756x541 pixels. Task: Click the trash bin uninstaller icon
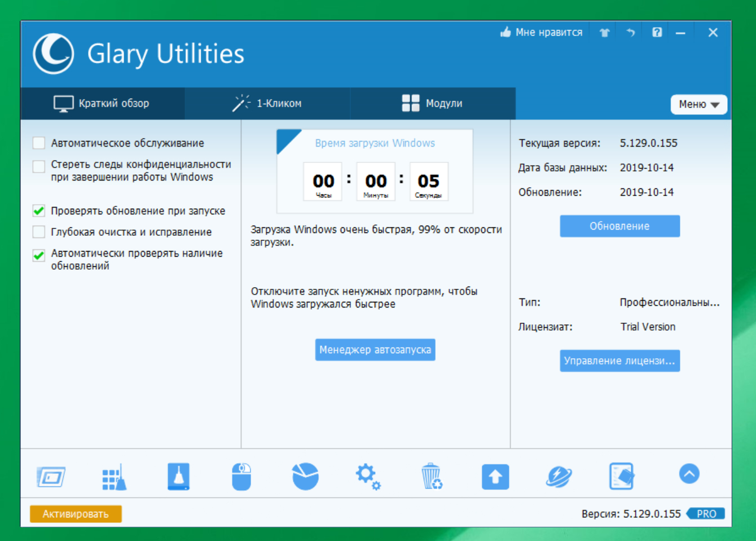pos(432,477)
